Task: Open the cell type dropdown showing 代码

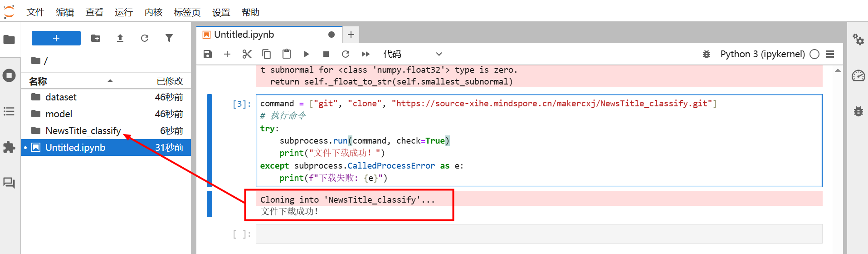Action: [x=412, y=54]
